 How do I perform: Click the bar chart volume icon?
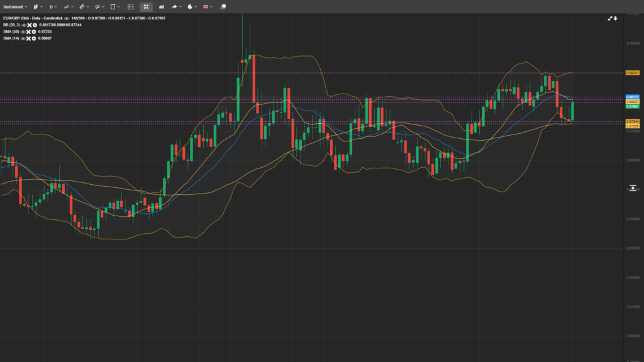coord(162,6)
